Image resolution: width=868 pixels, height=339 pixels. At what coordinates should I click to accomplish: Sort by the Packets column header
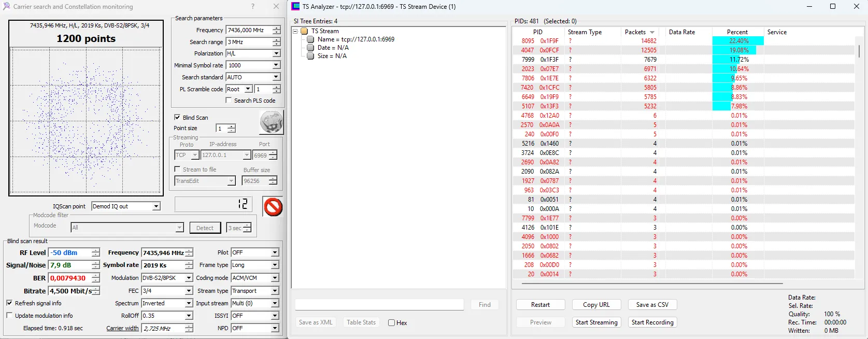(639, 32)
